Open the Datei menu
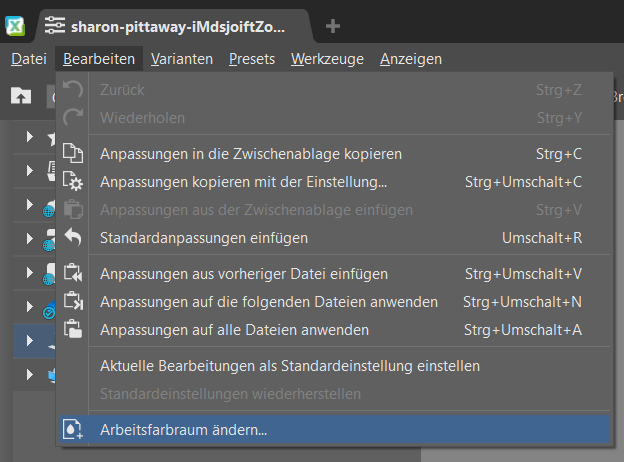The height and width of the screenshot is (462, 624). click(29, 59)
